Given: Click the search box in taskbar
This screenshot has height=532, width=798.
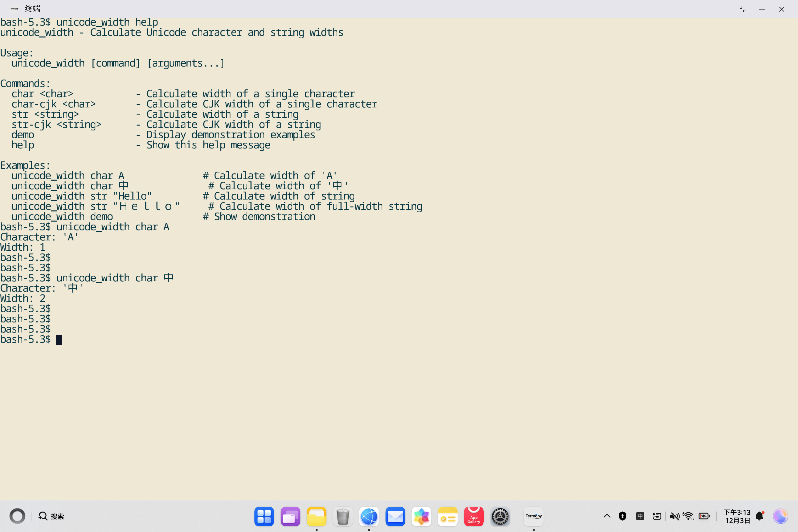Looking at the screenshot, I should tap(52, 516).
